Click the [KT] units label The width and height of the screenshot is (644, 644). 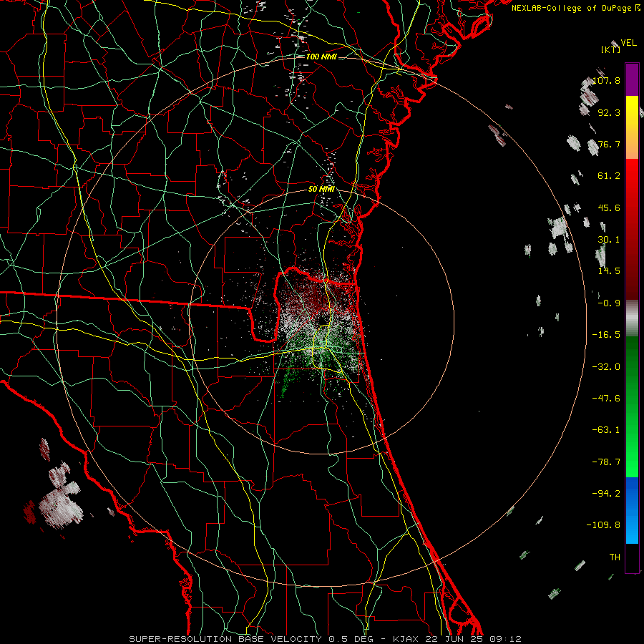click(x=610, y=49)
